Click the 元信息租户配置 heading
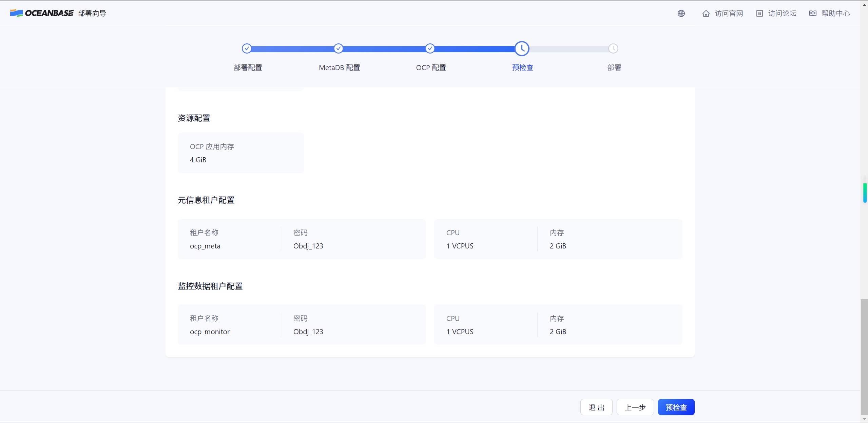 pyautogui.click(x=206, y=200)
